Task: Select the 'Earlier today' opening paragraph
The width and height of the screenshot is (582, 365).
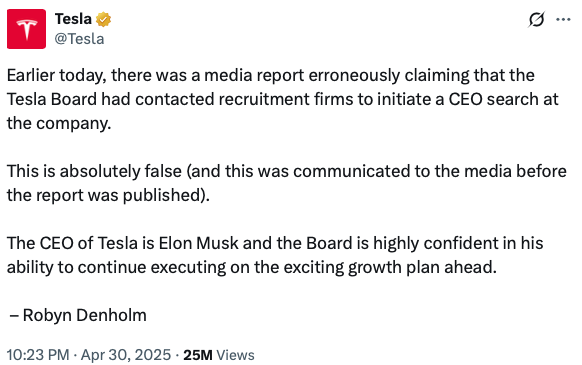Action: pyautogui.click(x=282, y=99)
